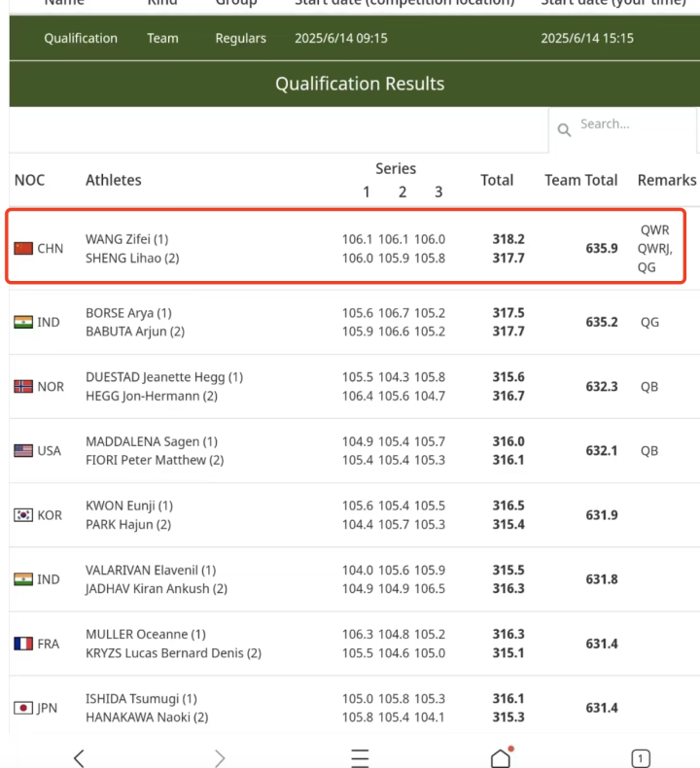Click the Japan flag icon
The height and width of the screenshot is (768, 700).
(23, 708)
